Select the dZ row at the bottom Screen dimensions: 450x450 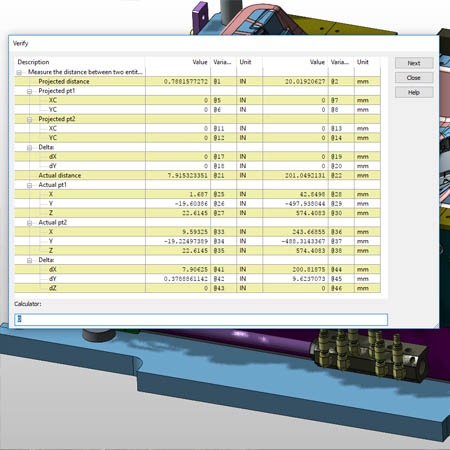tap(197, 288)
